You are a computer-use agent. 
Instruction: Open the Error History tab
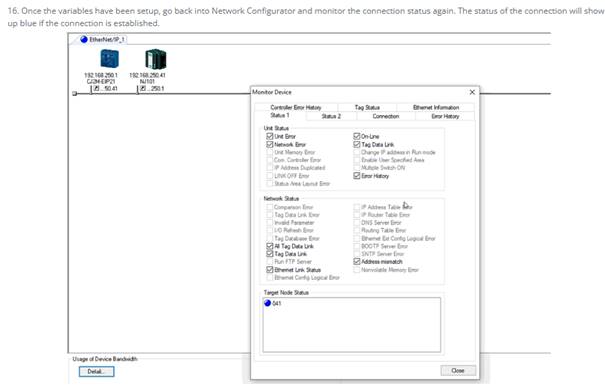[x=445, y=116]
